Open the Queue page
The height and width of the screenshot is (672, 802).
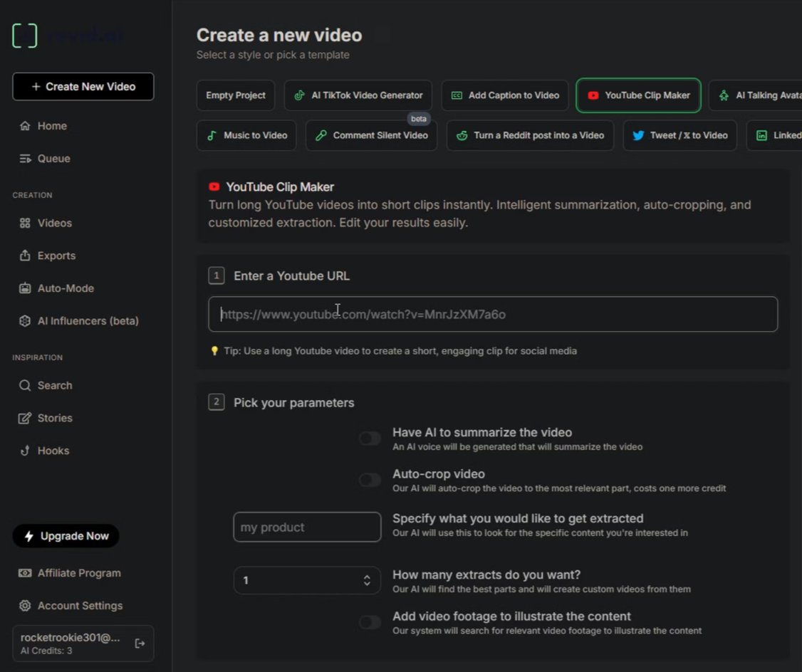53,159
